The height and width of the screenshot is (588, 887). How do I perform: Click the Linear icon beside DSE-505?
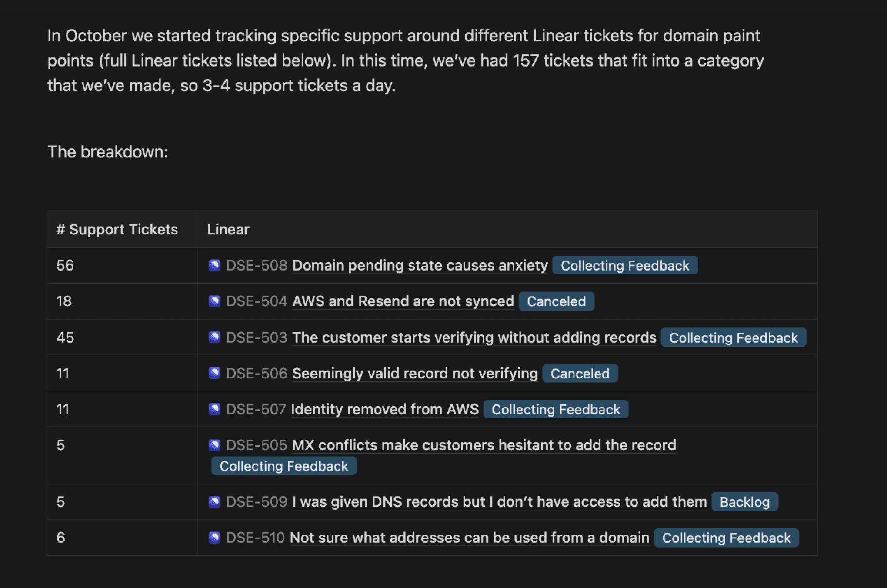(214, 445)
